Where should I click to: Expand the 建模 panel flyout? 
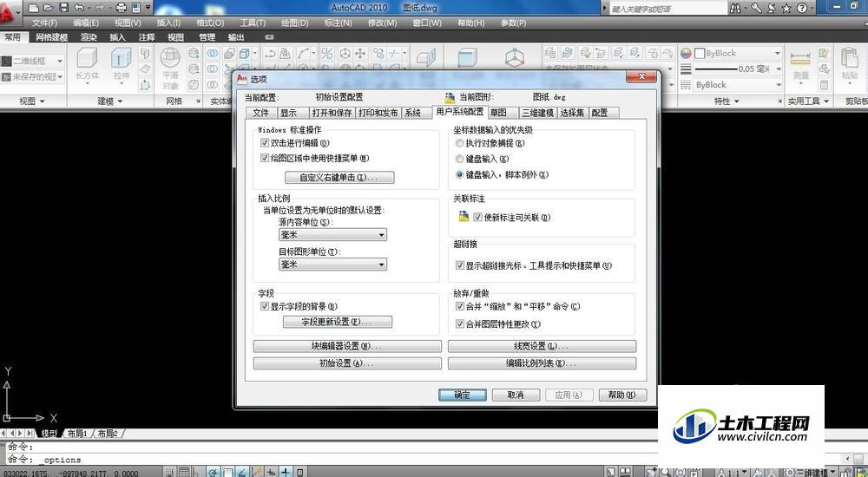[x=110, y=101]
